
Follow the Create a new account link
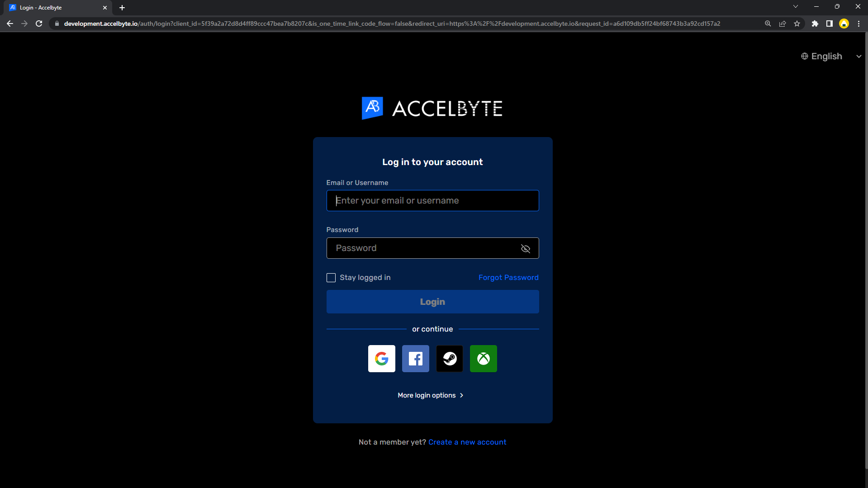click(467, 442)
